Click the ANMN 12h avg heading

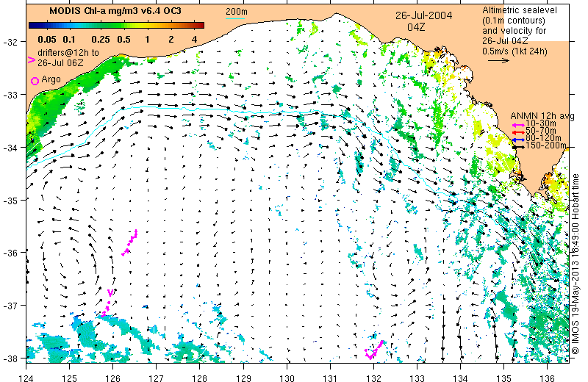coord(542,116)
